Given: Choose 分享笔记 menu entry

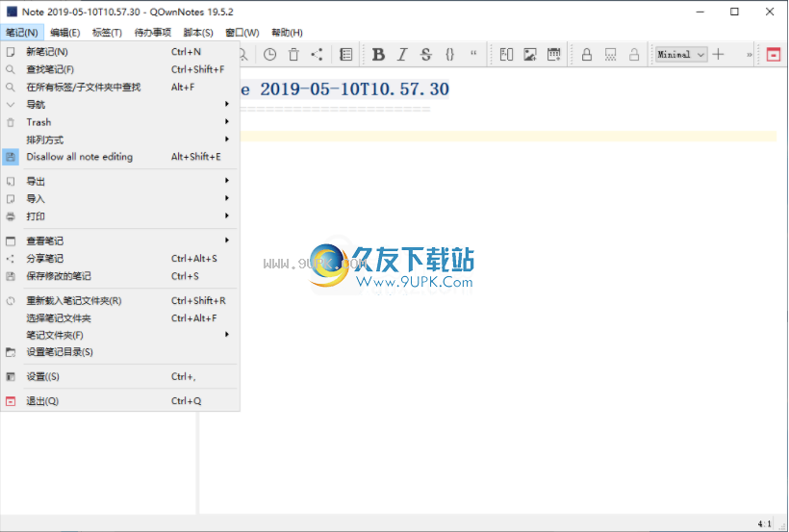Looking at the screenshot, I should click(x=120, y=259).
